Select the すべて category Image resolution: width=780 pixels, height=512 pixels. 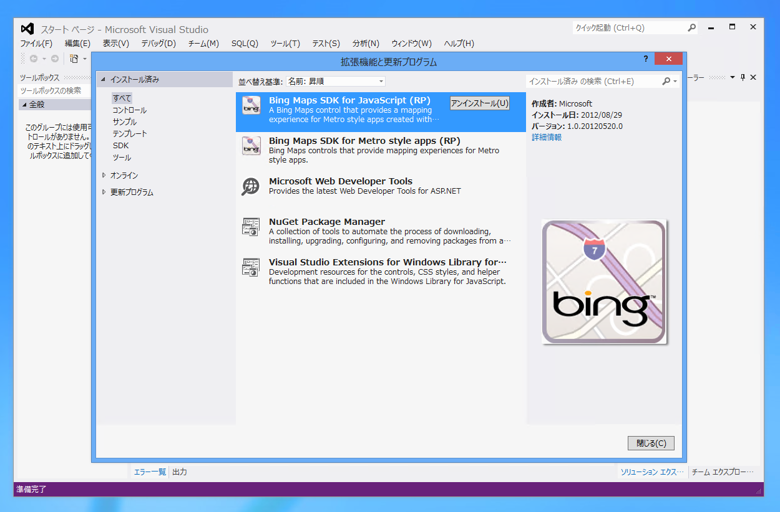click(122, 98)
